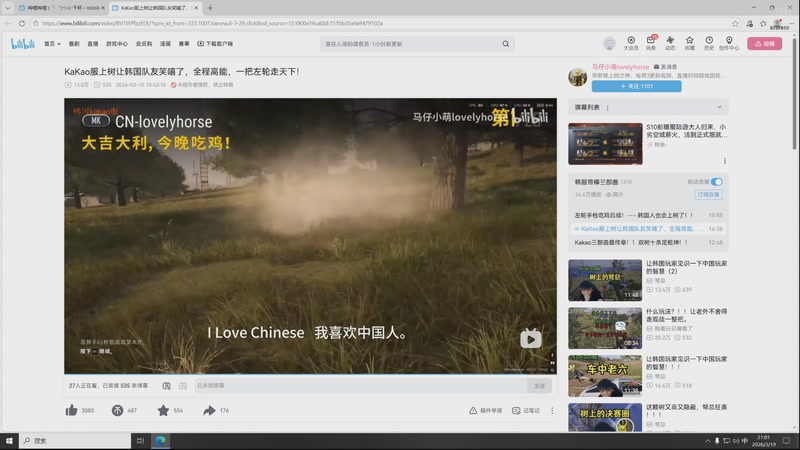Click the pink 投稿 upload button
The height and width of the screenshot is (450, 800).
(x=764, y=44)
